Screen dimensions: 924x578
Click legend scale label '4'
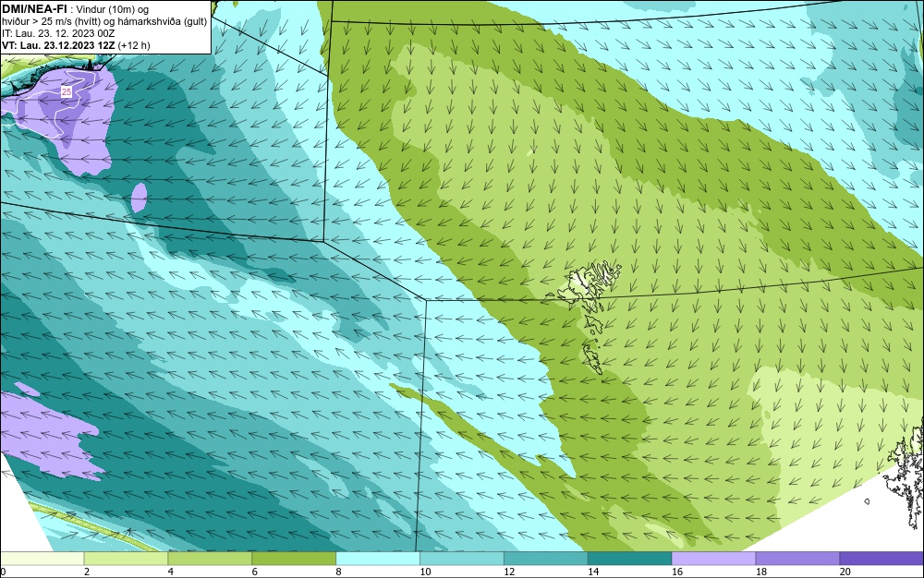pos(170,572)
